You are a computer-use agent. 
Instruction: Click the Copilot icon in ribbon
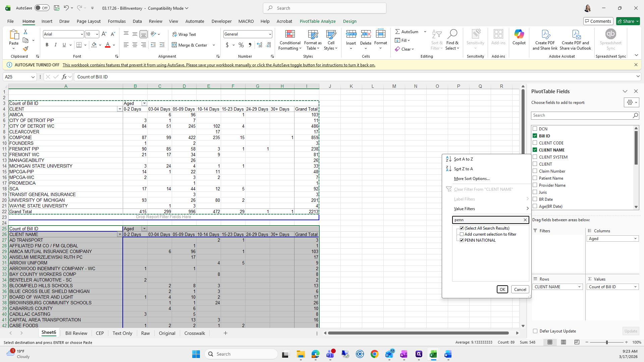click(519, 34)
